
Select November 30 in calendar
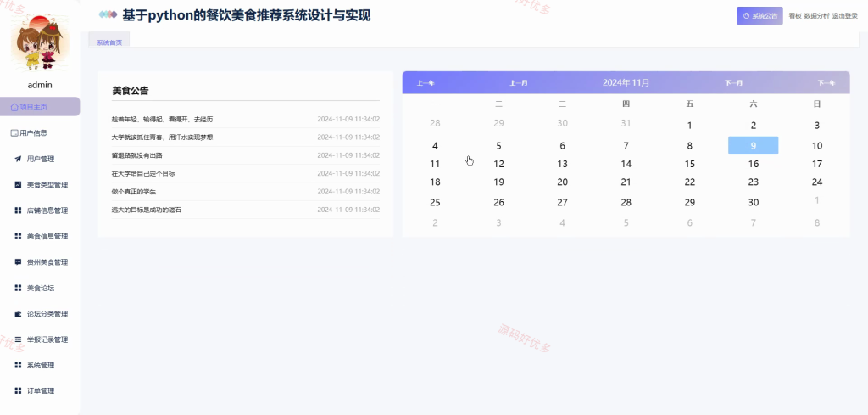point(754,202)
